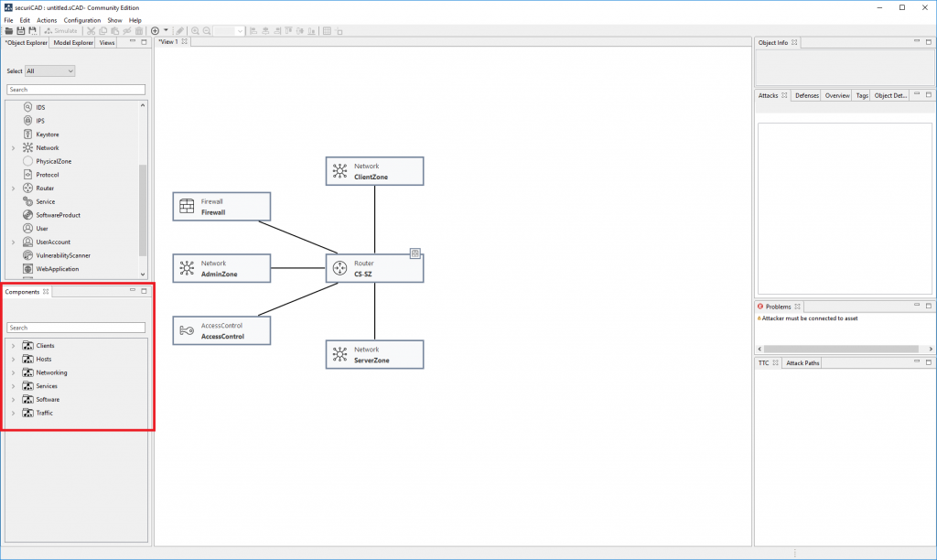This screenshot has width=937, height=560.
Task: Select the Firewall node on canvas
Action: pyautogui.click(x=221, y=207)
